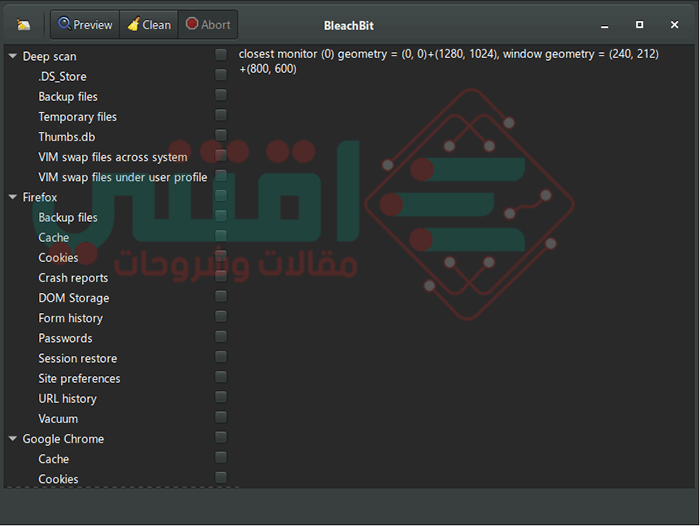Enable Firefox Backup files checkbox
This screenshot has width=700, height=527.
pyautogui.click(x=221, y=215)
